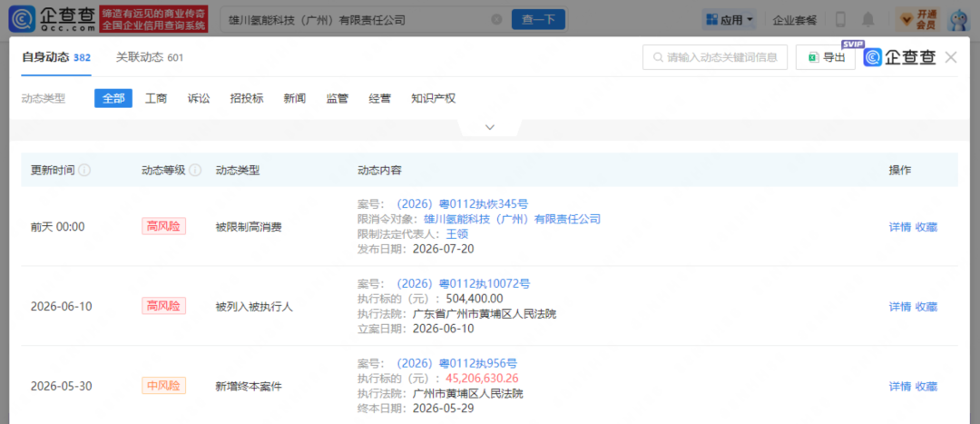This screenshot has width=980, height=424.
Task: Click 收藏 for the 新增终本案件 row
Action: point(926,387)
